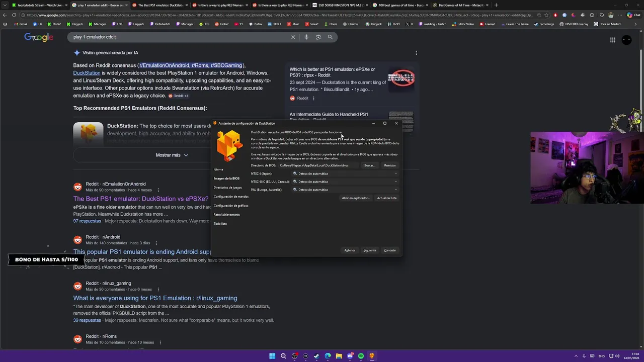Expand AI overview with 'Mostrar más'
The height and width of the screenshot is (362, 644).
172,155
